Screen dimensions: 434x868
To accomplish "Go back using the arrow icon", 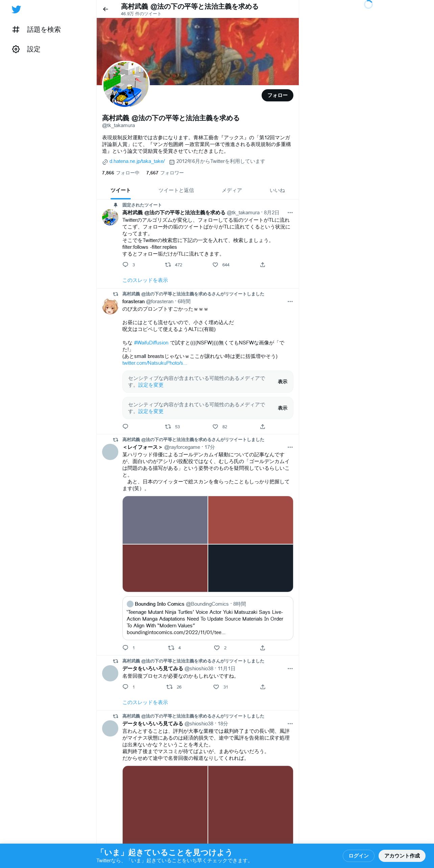I will point(105,9).
